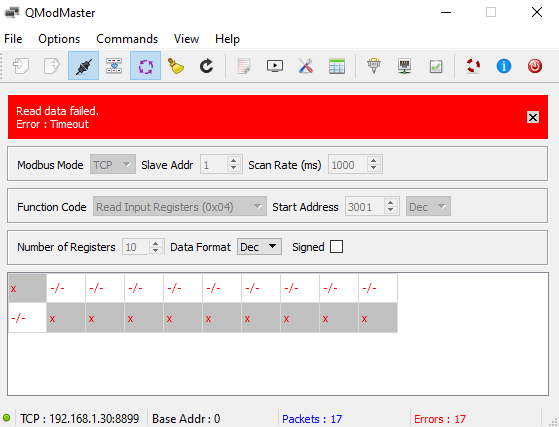Open the Tools wrench and screwdriver icon

pyautogui.click(x=306, y=66)
